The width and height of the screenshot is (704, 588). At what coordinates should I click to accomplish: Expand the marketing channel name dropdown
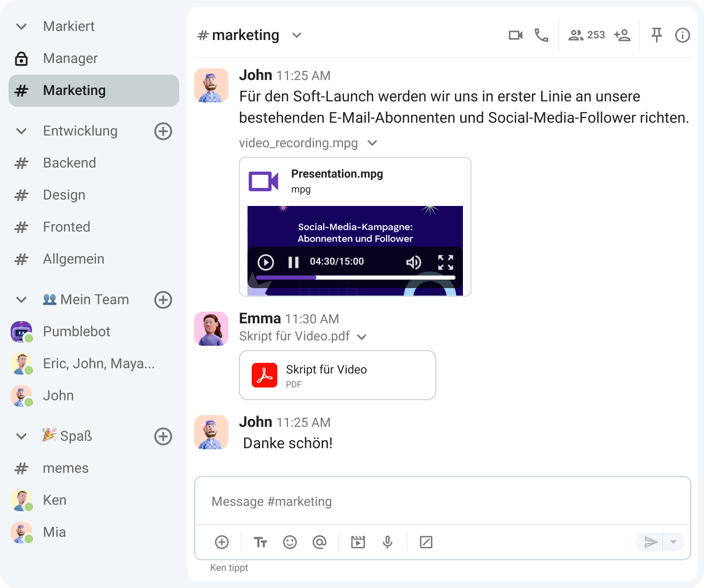(297, 35)
